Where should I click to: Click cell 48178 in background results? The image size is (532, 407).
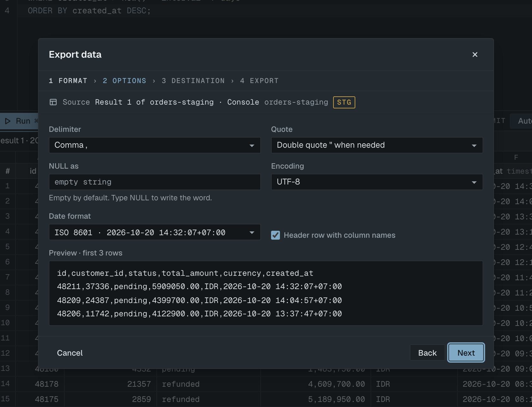tap(47, 384)
